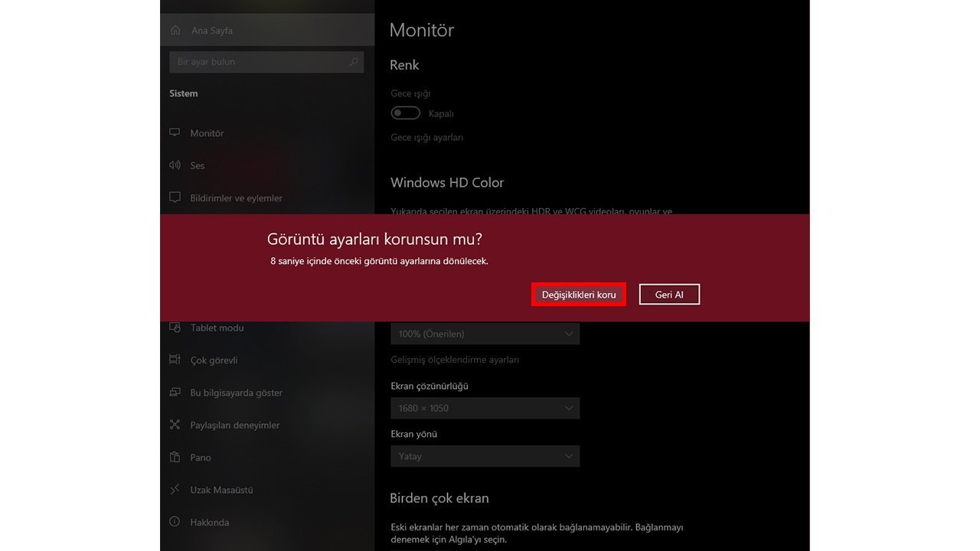The height and width of the screenshot is (551, 980).
Task: Open Ses settings via speaker icon
Action: 175,165
